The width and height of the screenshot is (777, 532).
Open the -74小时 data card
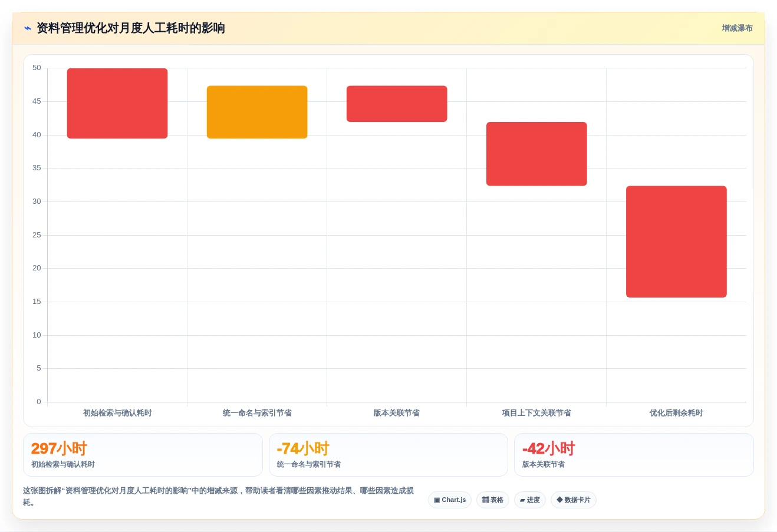coord(388,455)
